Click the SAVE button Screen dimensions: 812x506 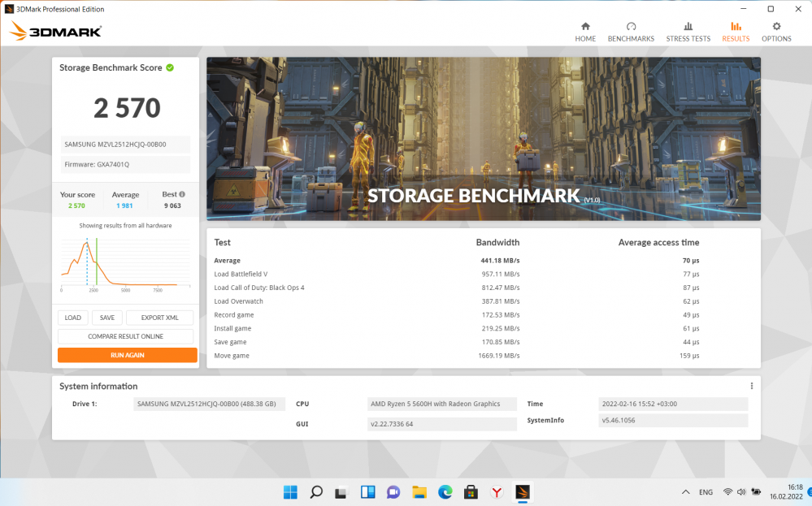[107, 318]
